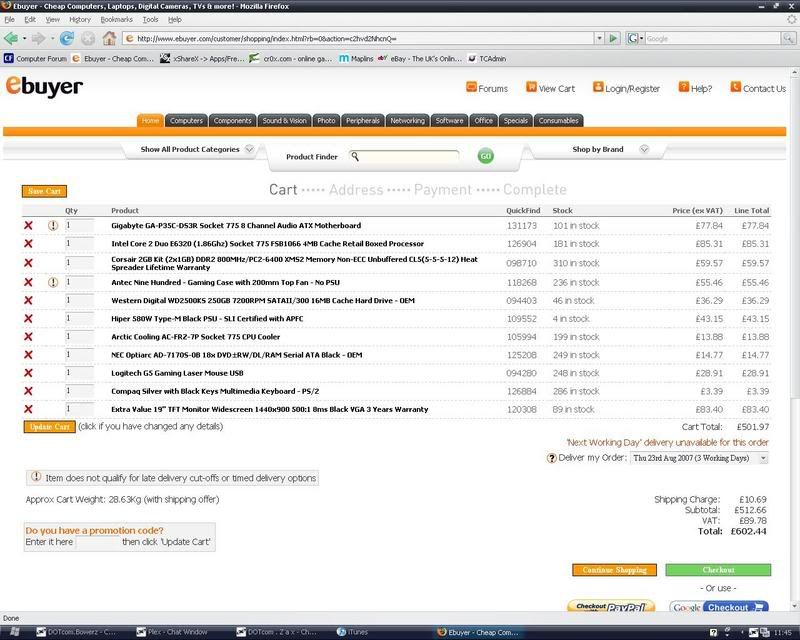Remove Antec Nine Hundred case with red X
The image size is (800, 640).
(x=29, y=282)
